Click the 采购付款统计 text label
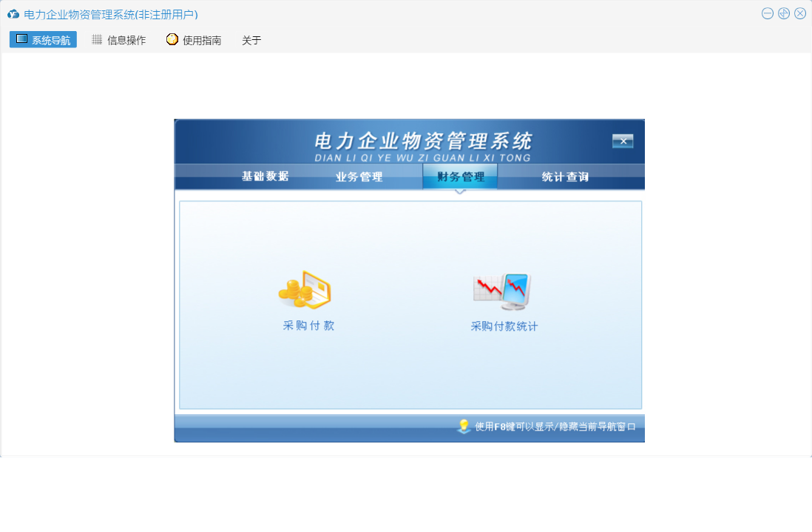 click(x=504, y=326)
